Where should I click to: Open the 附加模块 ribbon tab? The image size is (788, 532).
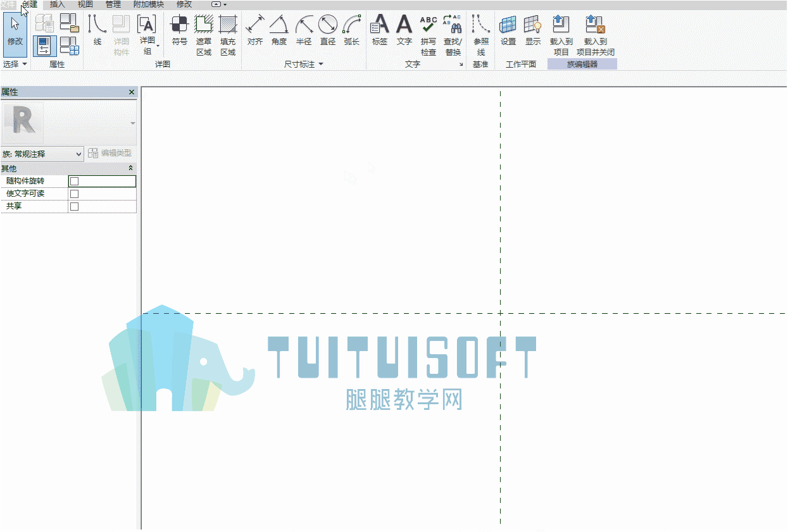point(149,4)
